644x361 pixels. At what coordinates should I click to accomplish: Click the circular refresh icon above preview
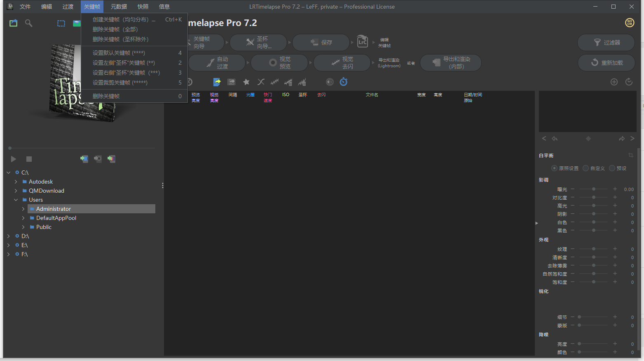629,82
